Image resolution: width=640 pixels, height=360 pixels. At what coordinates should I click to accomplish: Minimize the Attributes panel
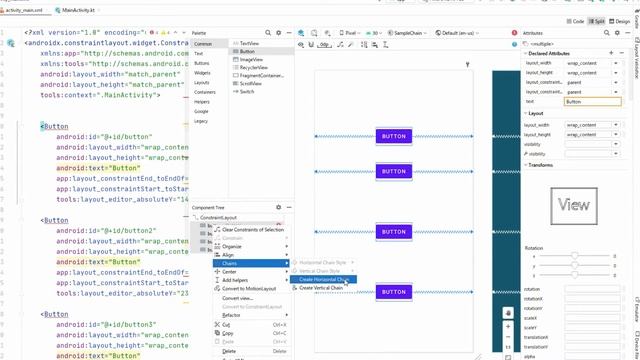(628, 33)
